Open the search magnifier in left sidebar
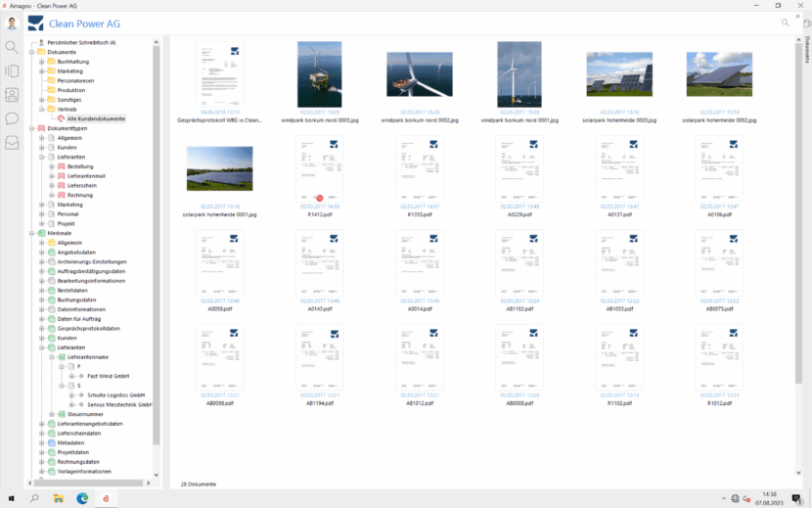This screenshot has width=812, height=508. pyautogui.click(x=12, y=47)
